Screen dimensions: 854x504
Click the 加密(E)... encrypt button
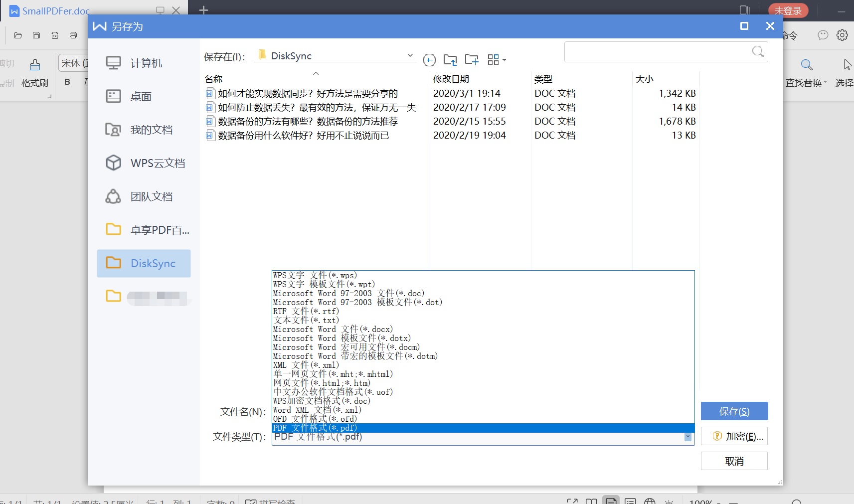(734, 436)
